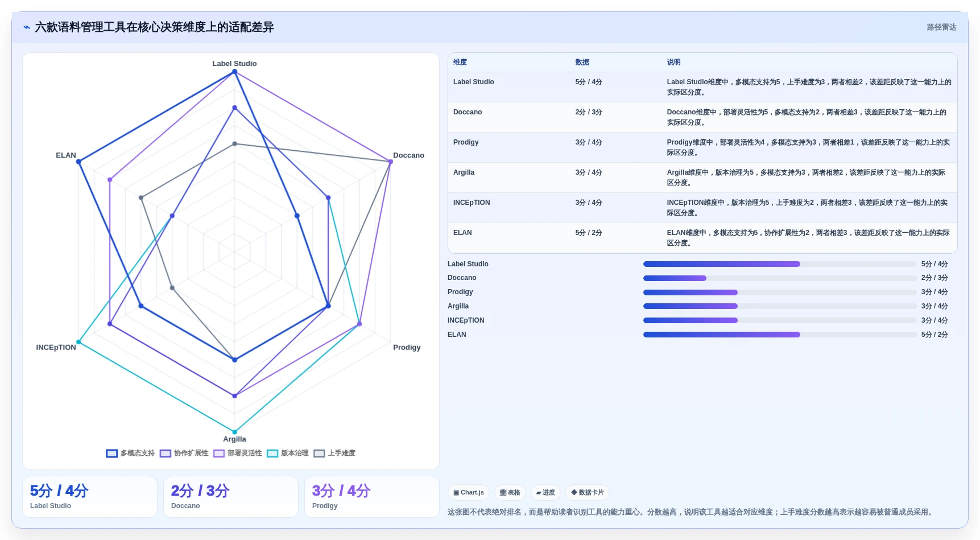Select the Argilla table row name

click(464, 172)
